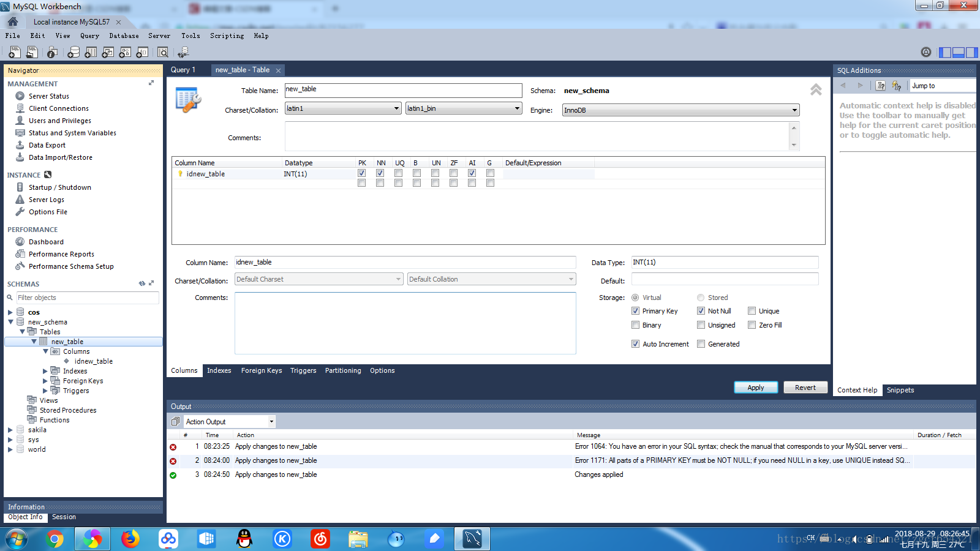Search table data toolbar icon

click(163, 52)
